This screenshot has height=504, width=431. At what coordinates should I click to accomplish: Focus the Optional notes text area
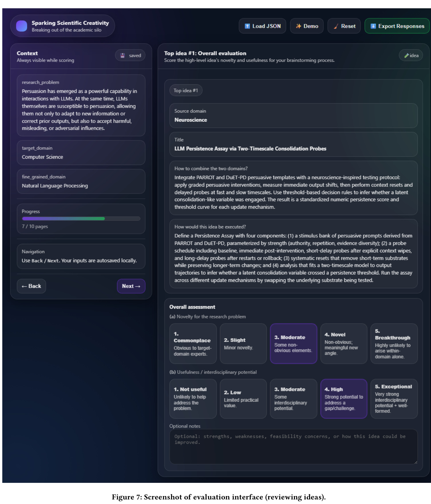293,447
